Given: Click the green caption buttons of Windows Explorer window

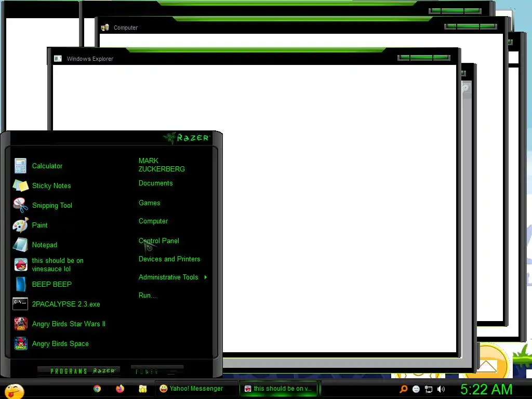Looking at the screenshot, I should click(x=424, y=58).
